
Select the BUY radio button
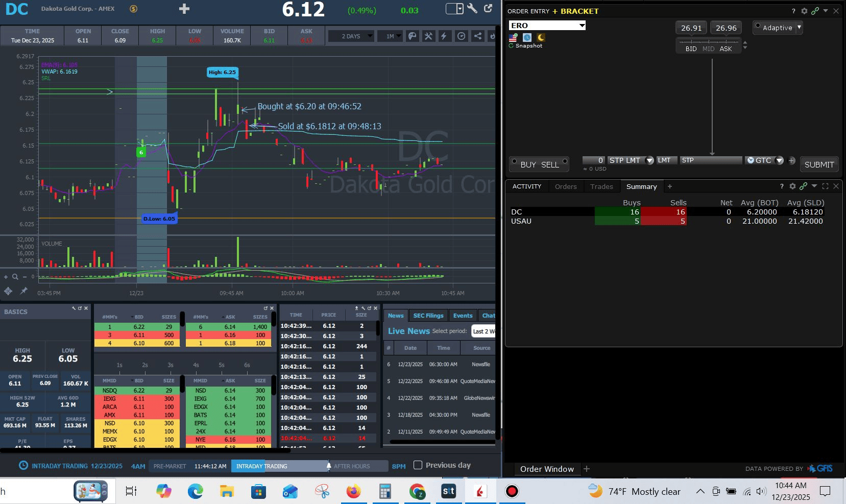click(x=515, y=162)
